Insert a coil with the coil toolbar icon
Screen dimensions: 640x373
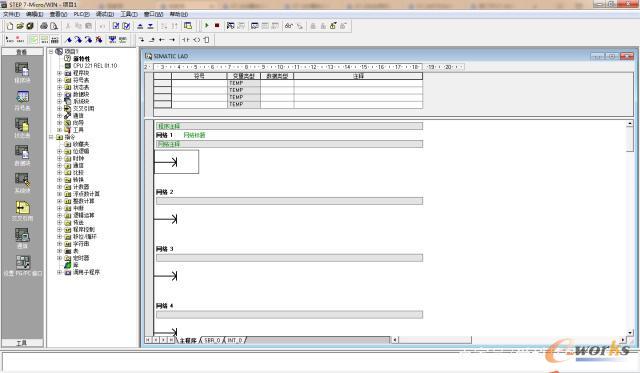pyautogui.click(x=197, y=40)
